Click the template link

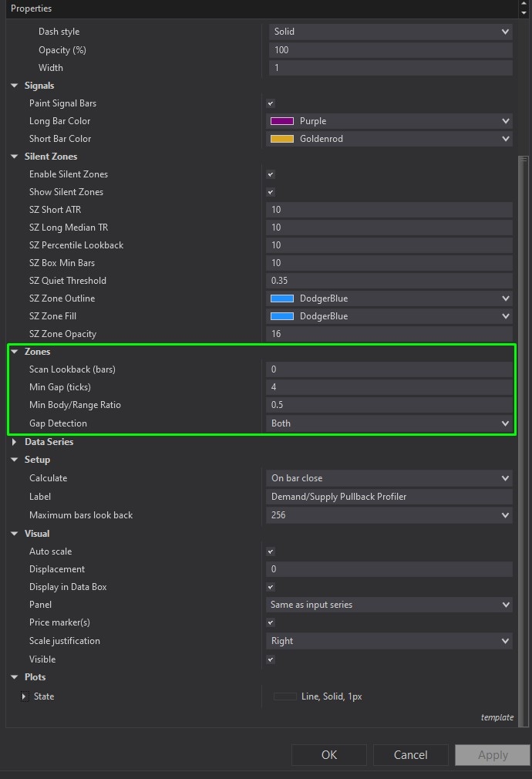click(497, 717)
